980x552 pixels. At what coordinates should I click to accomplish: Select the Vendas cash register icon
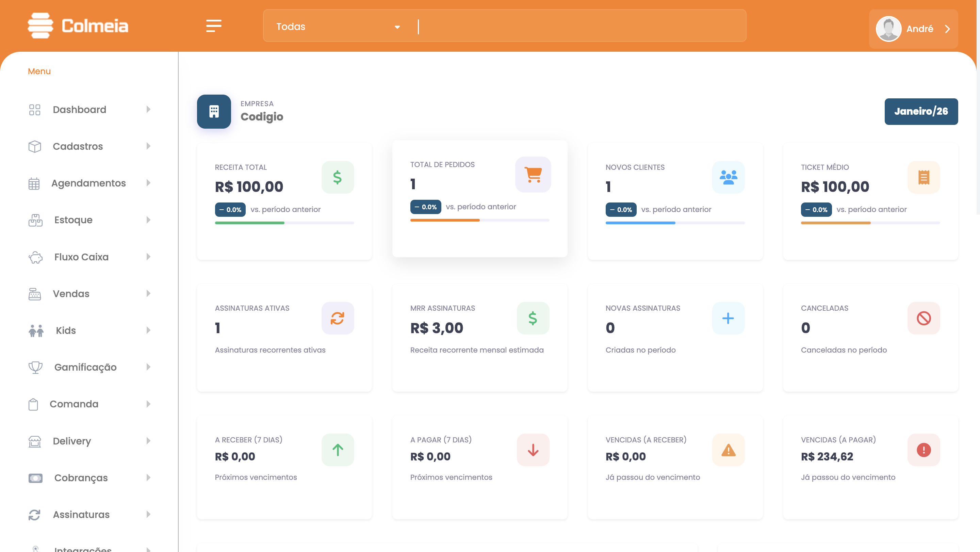(35, 293)
